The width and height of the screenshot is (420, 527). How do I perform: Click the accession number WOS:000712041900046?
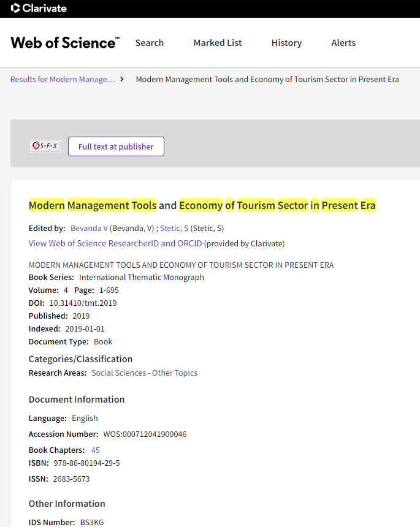(x=145, y=434)
